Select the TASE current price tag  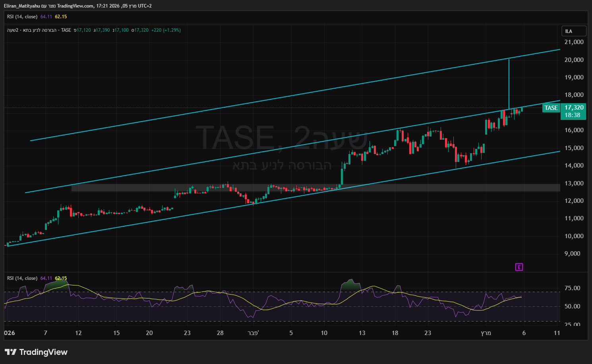551,108
